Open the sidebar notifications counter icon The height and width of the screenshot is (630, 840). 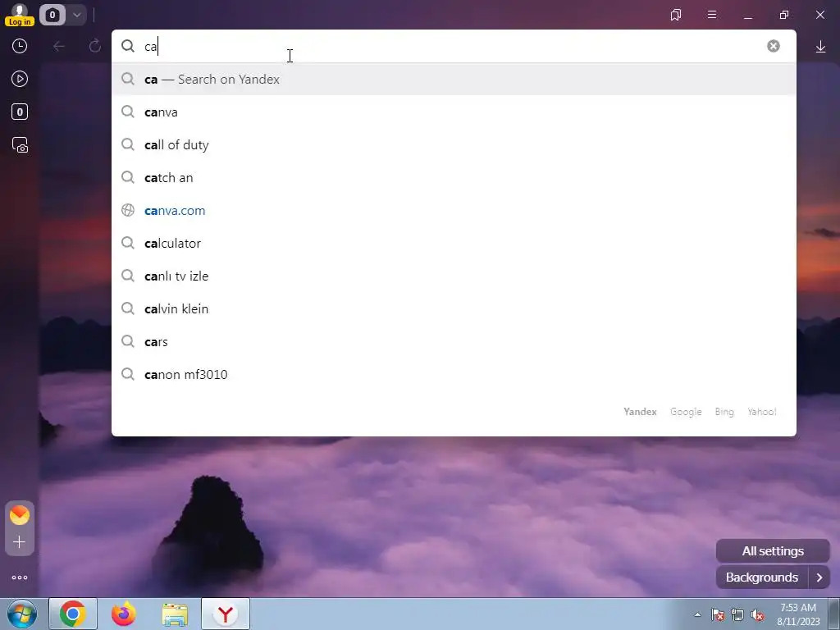click(20, 112)
